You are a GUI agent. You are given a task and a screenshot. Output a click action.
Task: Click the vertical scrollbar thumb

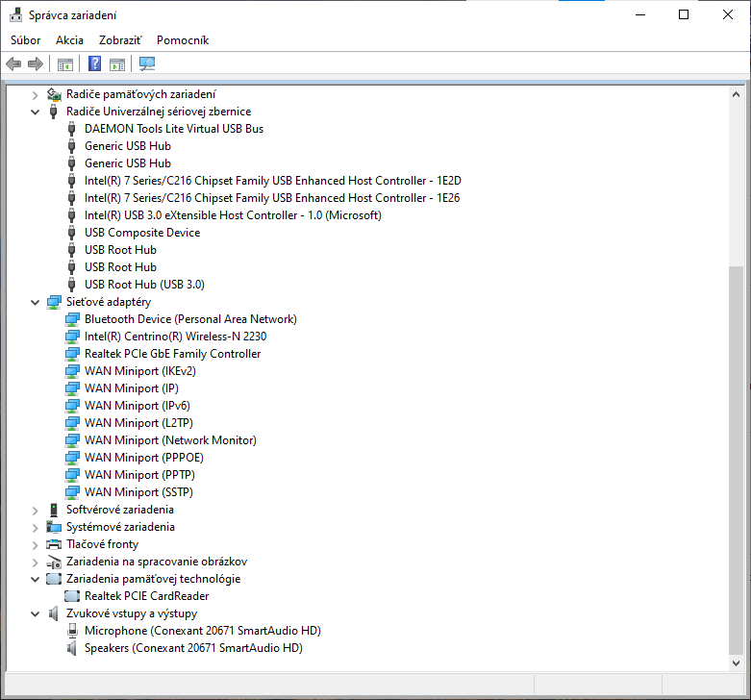(737, 461)
